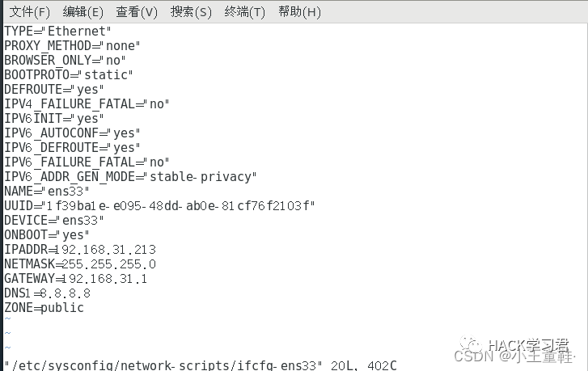The height and width of the screenshot is (371, 588).
Task: Click the ZONE=public line
Action: pos(44,308)
